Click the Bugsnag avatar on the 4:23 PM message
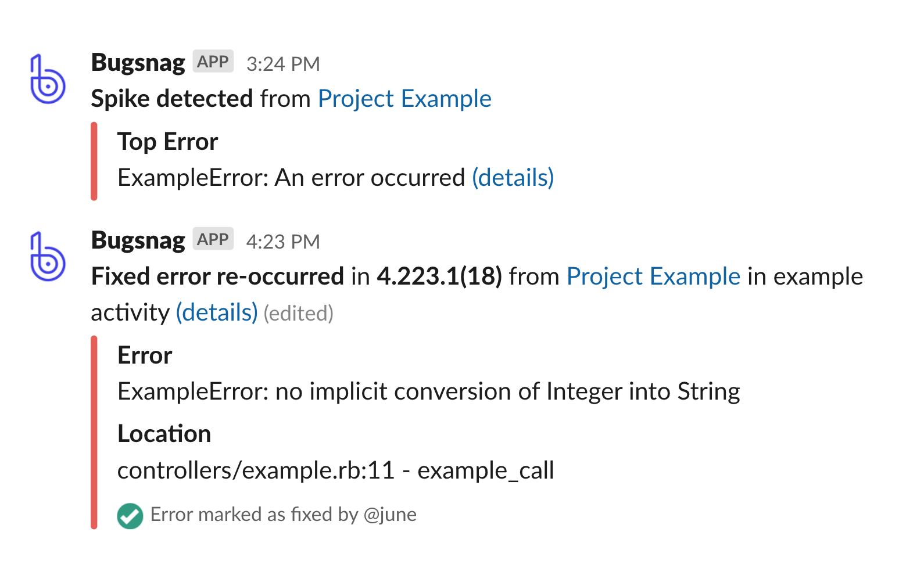The height and width of the screenshot is (575, 924). [48, 257]
